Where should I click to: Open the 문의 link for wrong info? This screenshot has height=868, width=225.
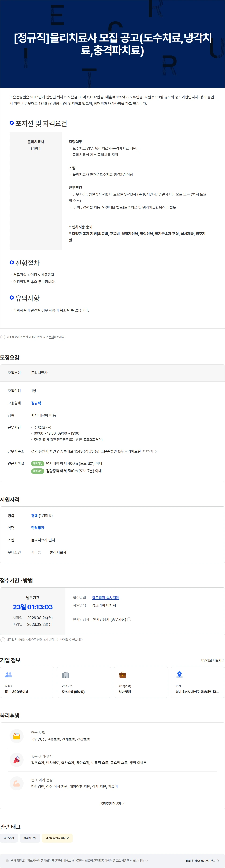(x=51, y=337)
